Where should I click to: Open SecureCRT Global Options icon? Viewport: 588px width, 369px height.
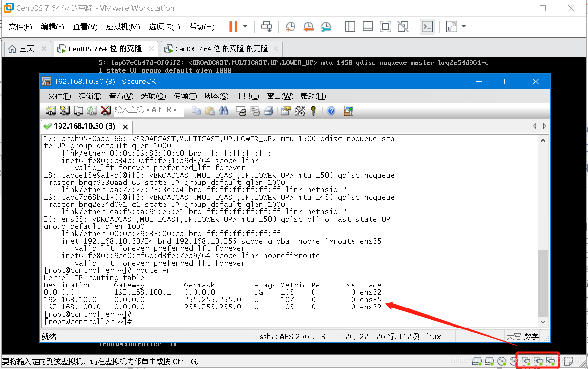300,111
